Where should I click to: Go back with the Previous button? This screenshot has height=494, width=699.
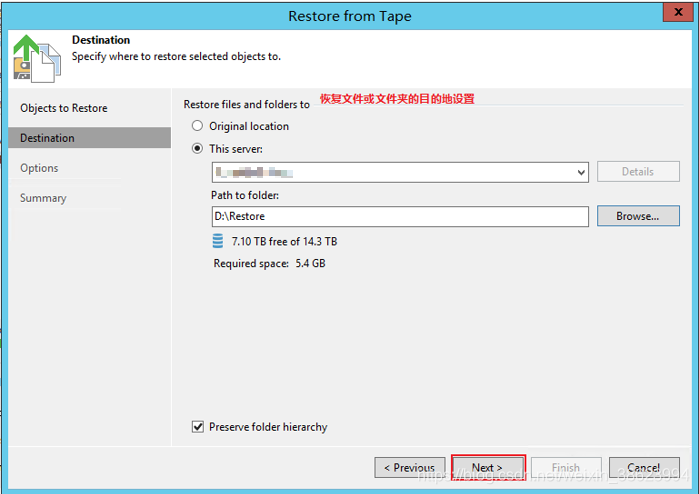pyautogui.click(x=410, y=468)
